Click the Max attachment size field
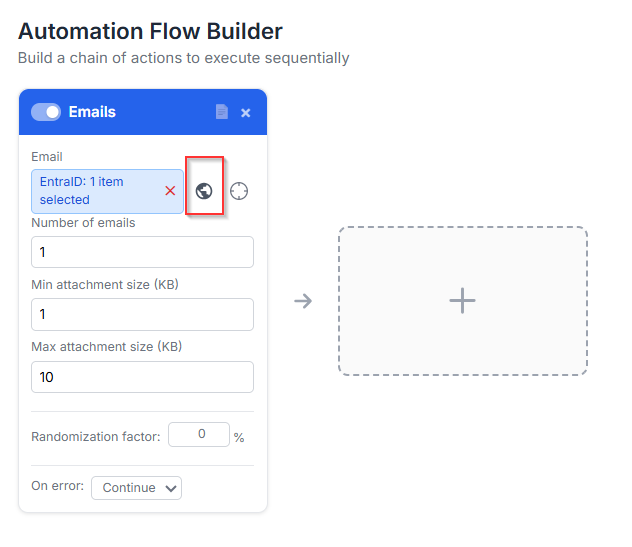632x547 pixels. click(x=142, y=377)
